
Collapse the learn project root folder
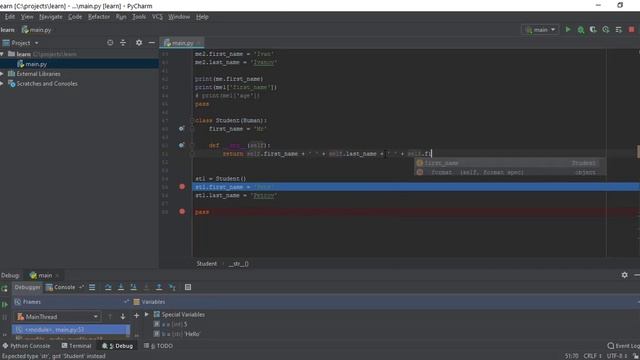pos(2,54)
